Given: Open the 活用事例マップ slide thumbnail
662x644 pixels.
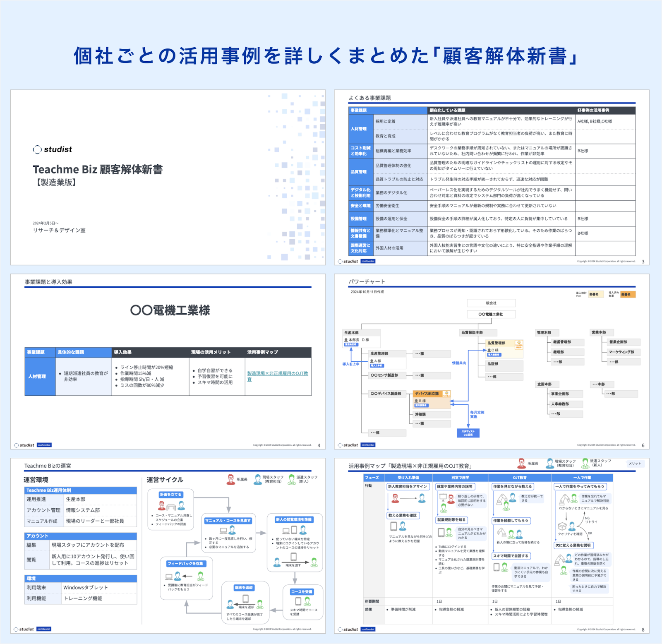Looking at the screenshot, I should click(492, 545).
